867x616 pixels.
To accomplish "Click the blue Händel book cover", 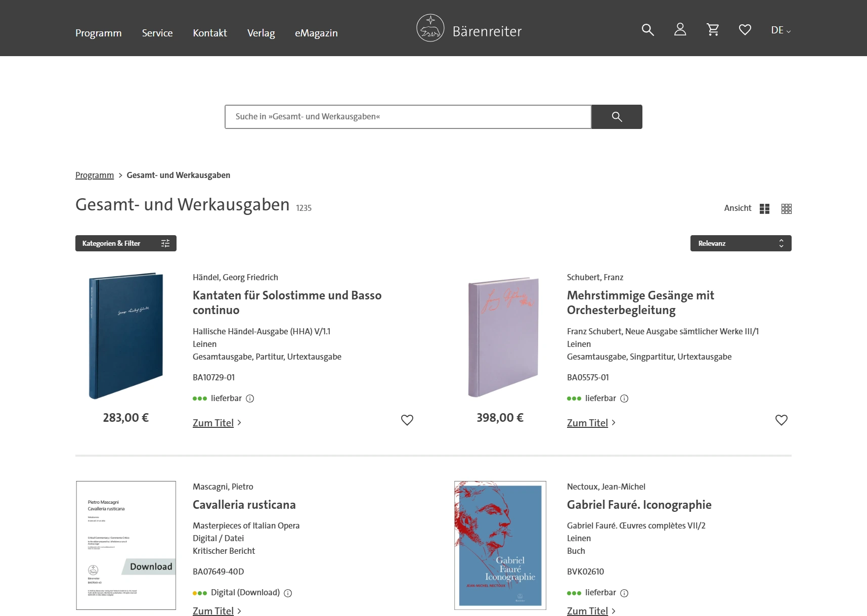I will pyautogui.click(x=126, y=336).
